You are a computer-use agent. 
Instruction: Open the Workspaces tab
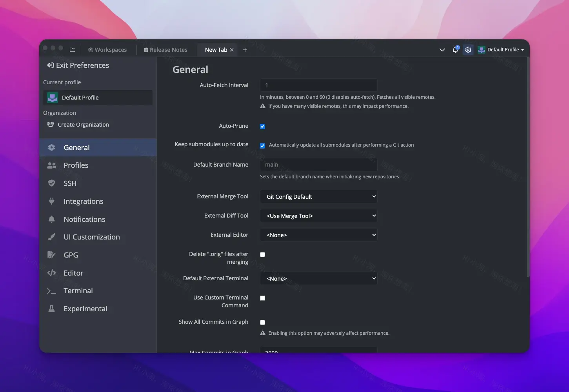(x=107, y=49)
